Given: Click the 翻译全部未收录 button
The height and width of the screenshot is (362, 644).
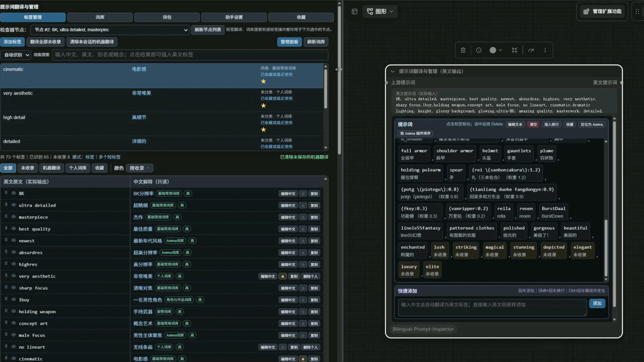Looking at the screenshot, I should (x=46, y=42).
